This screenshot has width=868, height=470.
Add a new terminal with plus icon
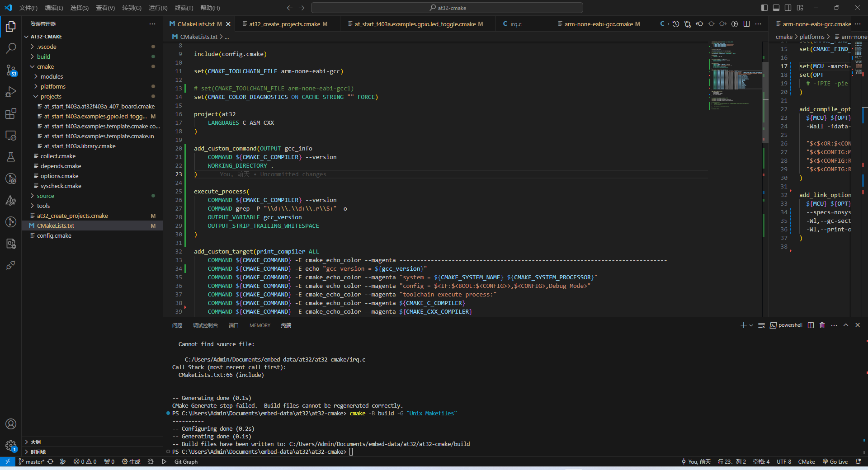point(743,325)
